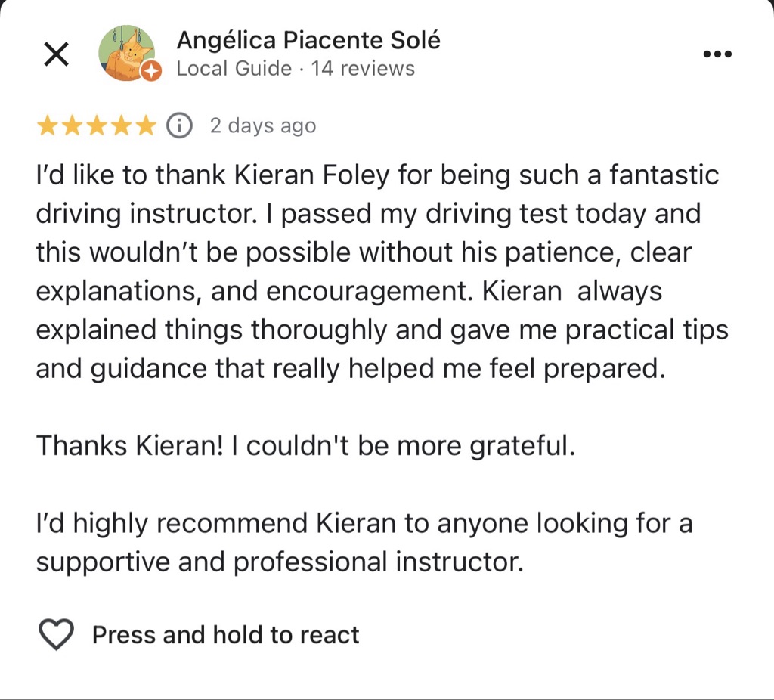The image size is (774, 700).
Task: Click the "Local Guide" label
Action: (234, 69)
